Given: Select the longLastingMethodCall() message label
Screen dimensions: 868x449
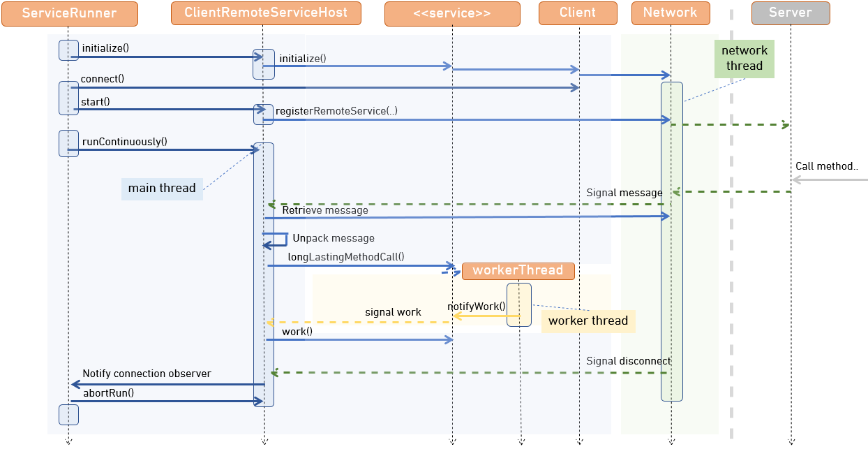Looking at the screenshot, I should [347, 257].
